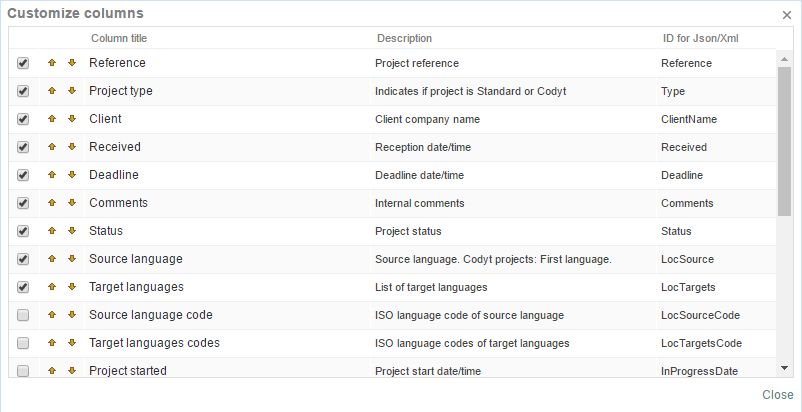Enable the Source language code column
The image size is (802, 412).
pos(23,315)
